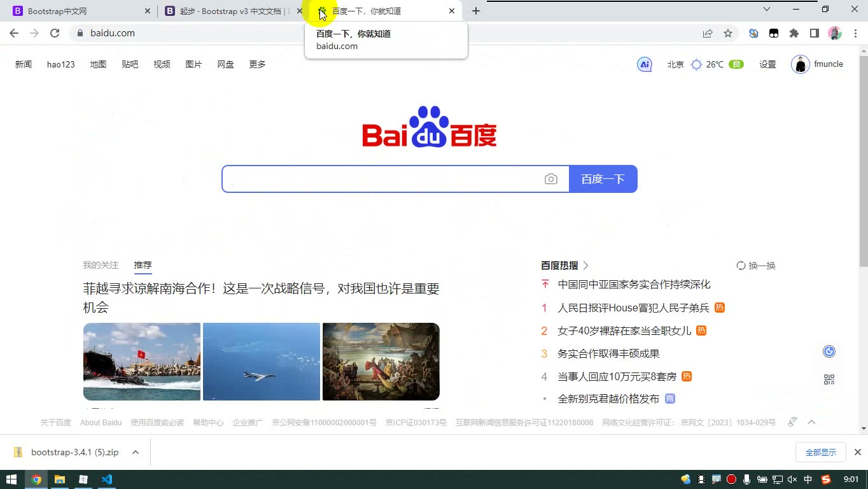Screen dimensions: 868x489
Task: Open 新闻 in top navigation
Action: [x=24, y=64]
